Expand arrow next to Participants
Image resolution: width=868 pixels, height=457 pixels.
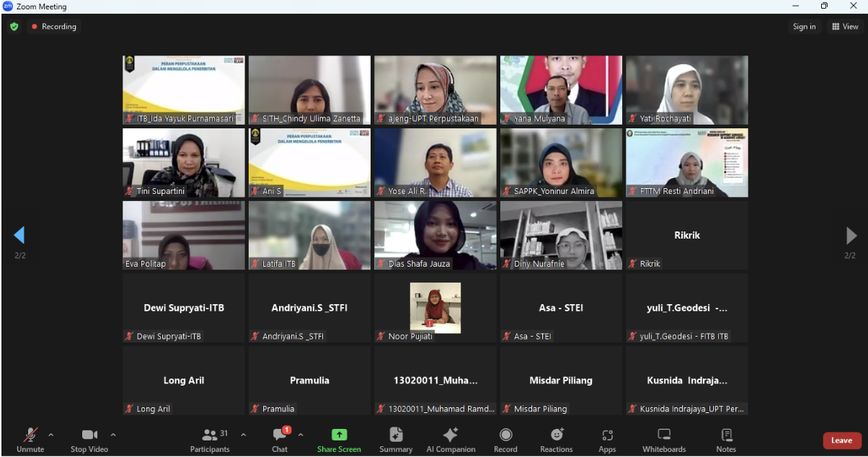tap(243, 435)
